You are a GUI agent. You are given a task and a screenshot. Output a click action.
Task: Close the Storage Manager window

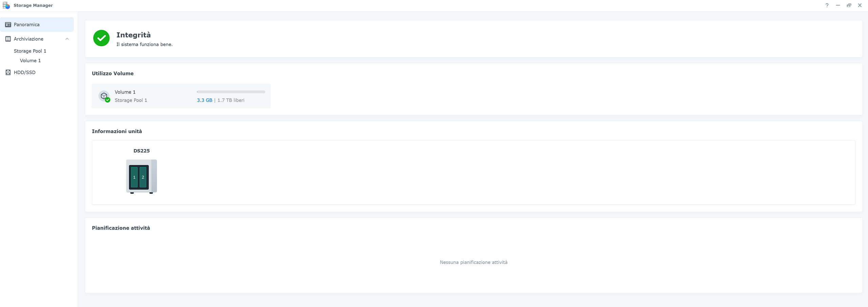(860, 5)
